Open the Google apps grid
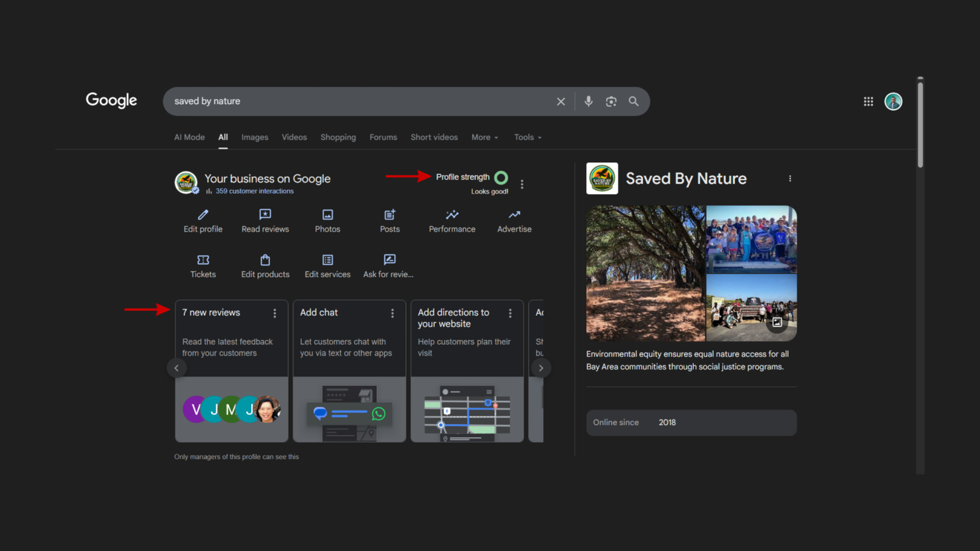Screen dimensions: 980x551 coord(868,101)
